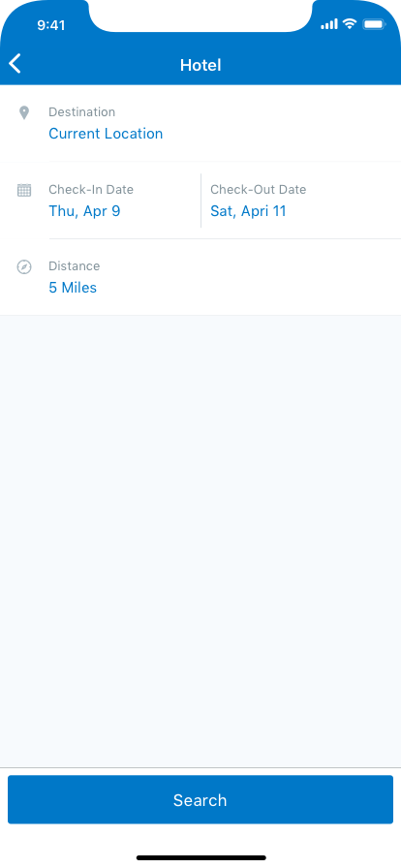401x868 pixels.
Task: Tap the Destination field label
Action: [x=82, y=111]
